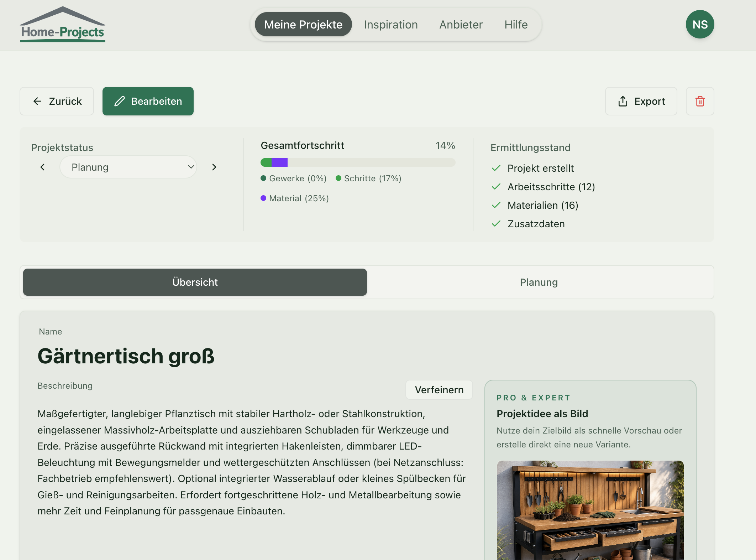Click the checkmark beside Zusatzdaten
Image resolution: width=756 pixels, height=560 pixels.
496,224
